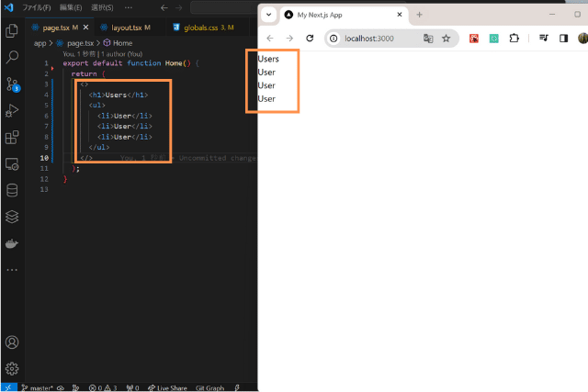Go back in VS Code navigation

[164, 7]
